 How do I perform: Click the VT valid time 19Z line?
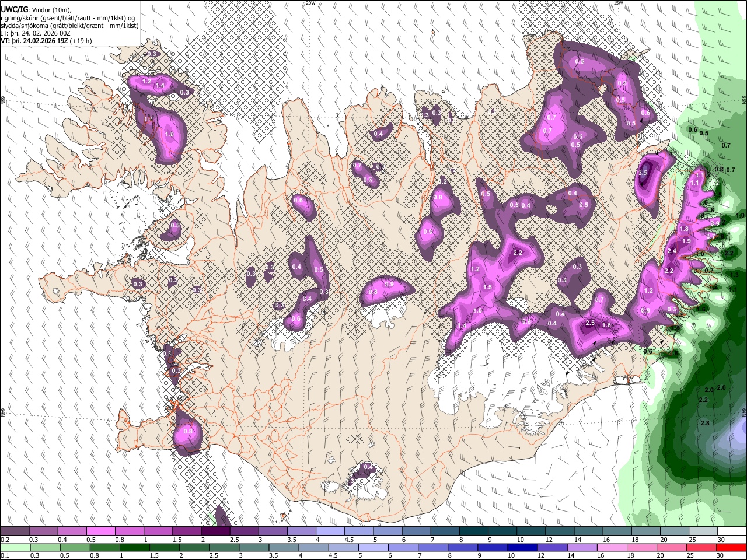coord(46,41)
